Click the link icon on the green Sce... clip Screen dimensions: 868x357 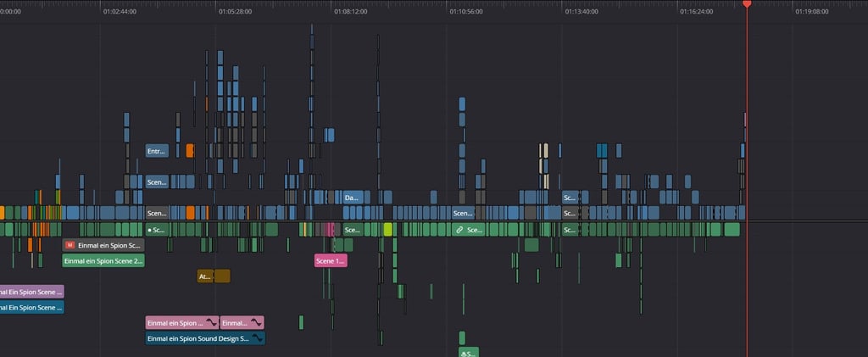pyautogui.click(x=459, y=230)
